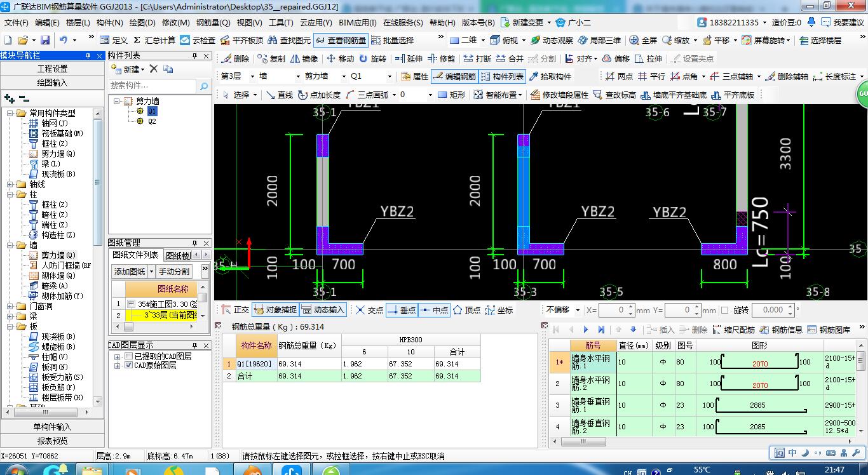Image resolution: width=868 pixels, height=475 pixels.
Task: Open the 云应用(Y) menu
Action: click(316, 22)
